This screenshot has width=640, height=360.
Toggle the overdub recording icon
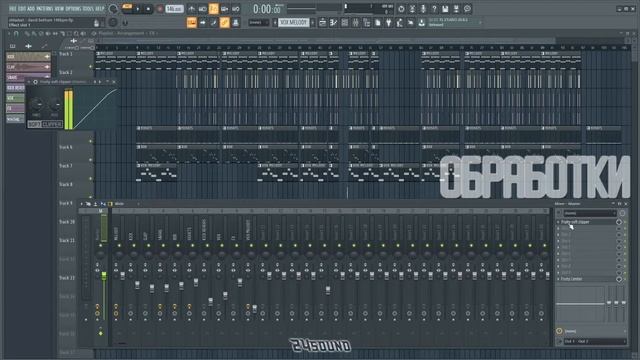(224, 9)
